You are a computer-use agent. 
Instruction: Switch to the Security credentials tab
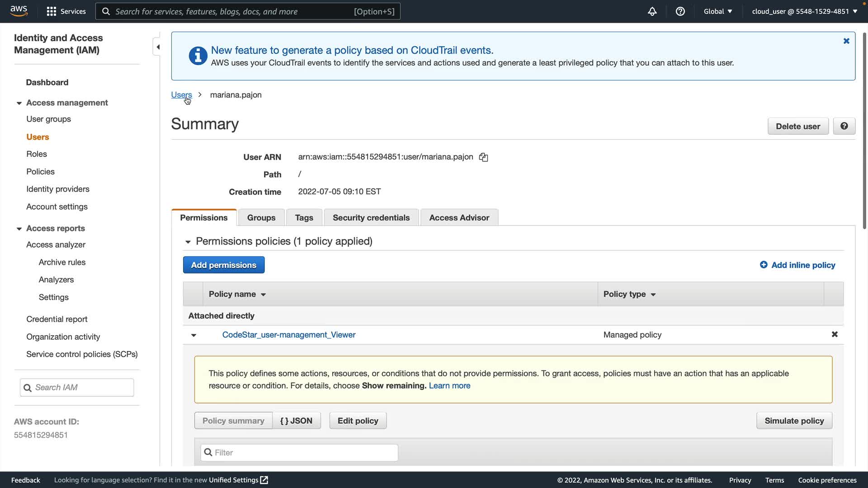pyautogui.click(x=371, y=218)
